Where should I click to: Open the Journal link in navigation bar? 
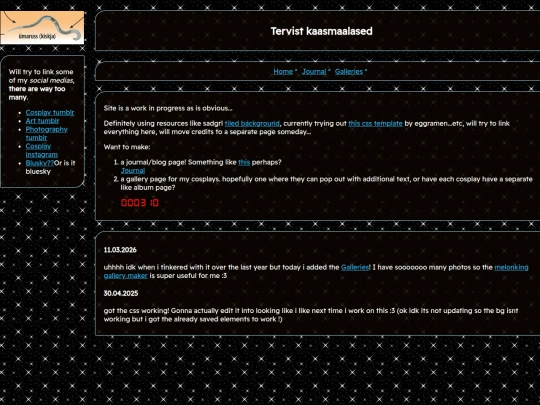tap(314, 72)
